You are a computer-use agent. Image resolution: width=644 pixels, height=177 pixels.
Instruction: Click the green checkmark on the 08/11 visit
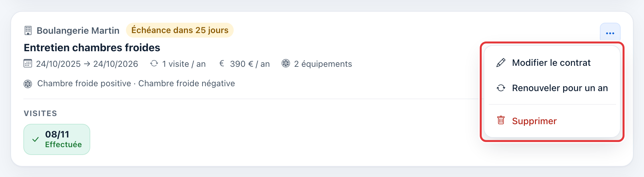(36, 139)
